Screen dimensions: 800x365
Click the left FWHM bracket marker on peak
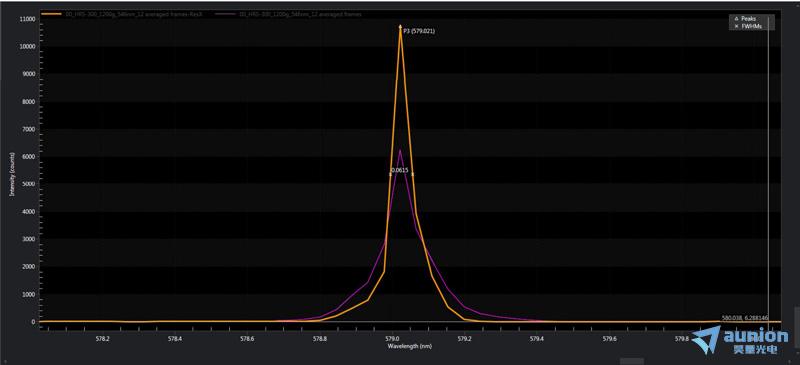(390, 174)
